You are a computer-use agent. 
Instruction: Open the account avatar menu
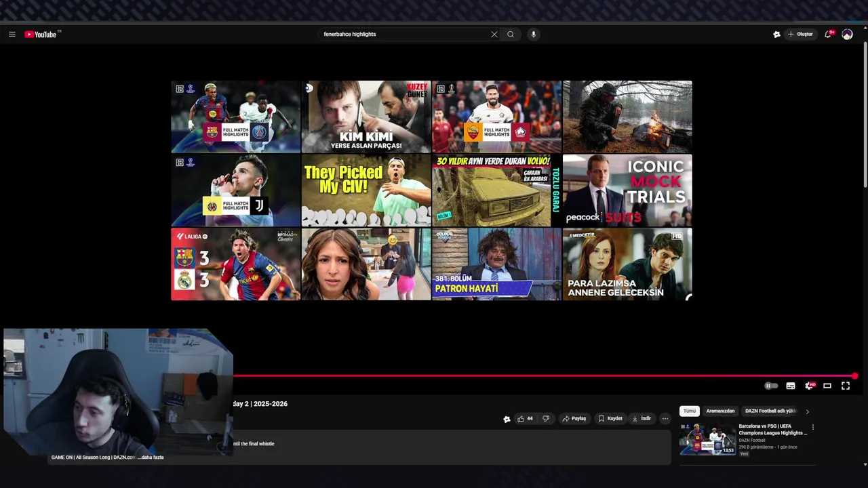(847, 35)
